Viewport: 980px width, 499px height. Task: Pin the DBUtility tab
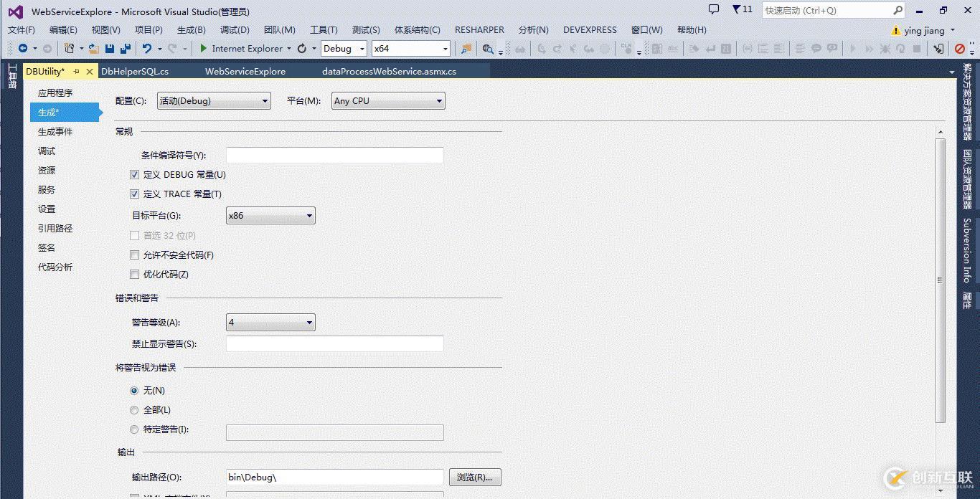point(76,71)
